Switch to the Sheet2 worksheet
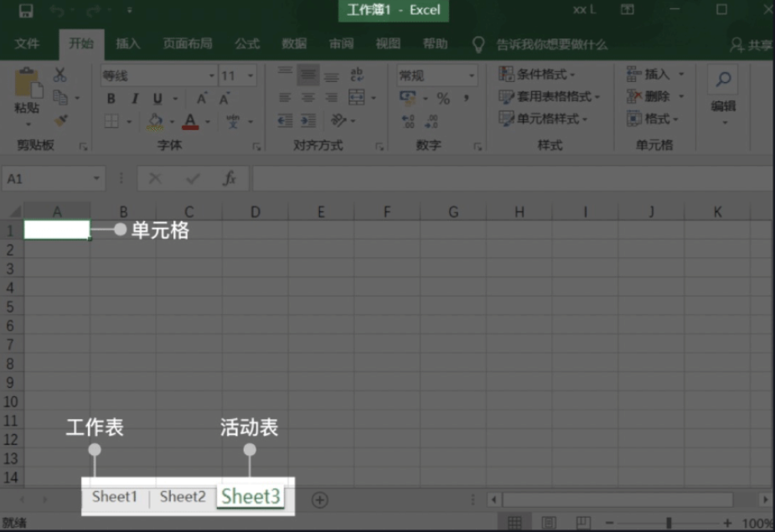Image resolution: width=775 pixels, height=532 pixels. [x=182, y=497]
